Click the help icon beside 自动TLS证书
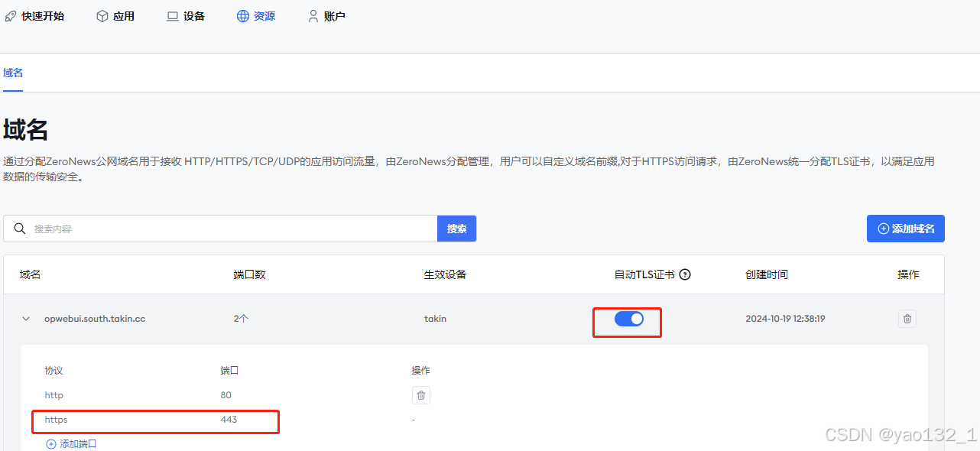 (x=685, y=274)
